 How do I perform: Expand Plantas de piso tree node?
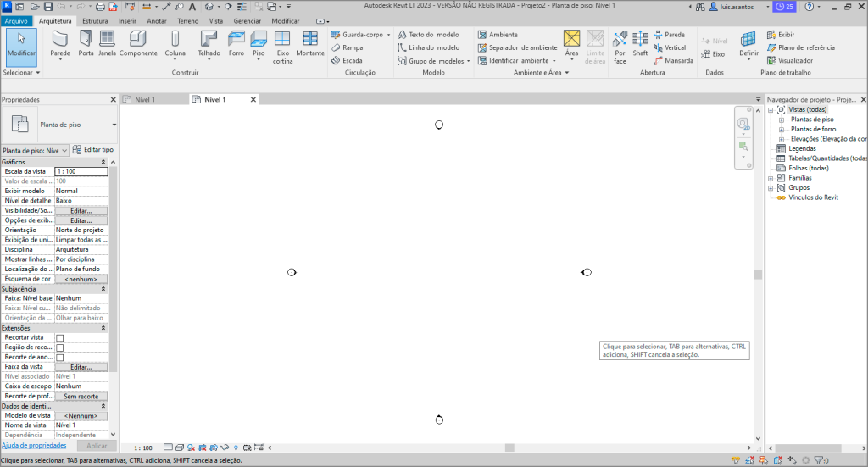781,120
